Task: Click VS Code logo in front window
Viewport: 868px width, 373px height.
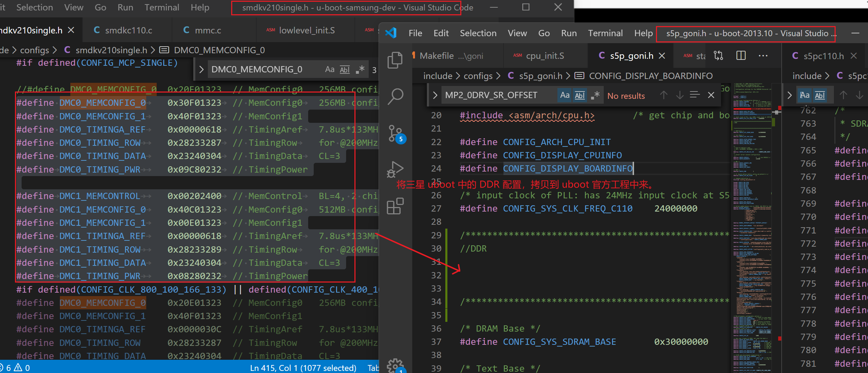Action: click(391, 33)
